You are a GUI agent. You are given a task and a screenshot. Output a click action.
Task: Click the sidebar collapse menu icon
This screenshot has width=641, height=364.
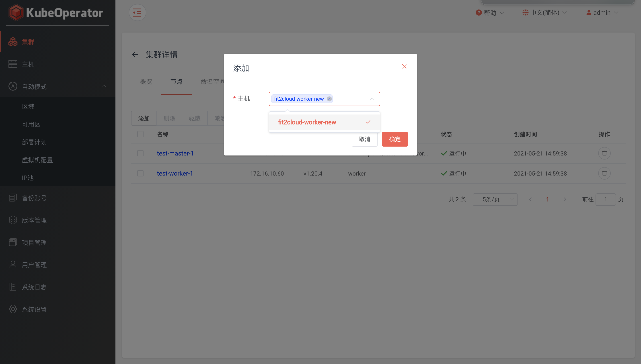(137, 12)
